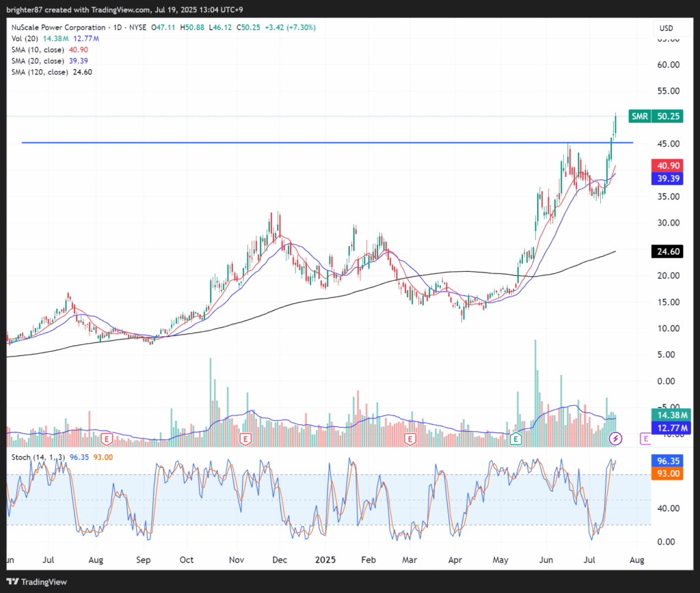Click the blue 12.77M volume axis label
Screen dimensions: 700x593
pos(672,428)
